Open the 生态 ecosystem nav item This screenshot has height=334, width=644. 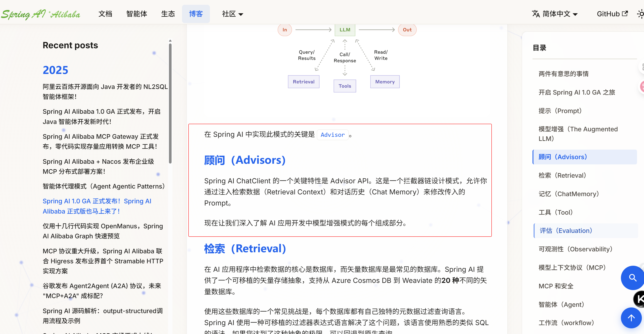pos(168,14)
